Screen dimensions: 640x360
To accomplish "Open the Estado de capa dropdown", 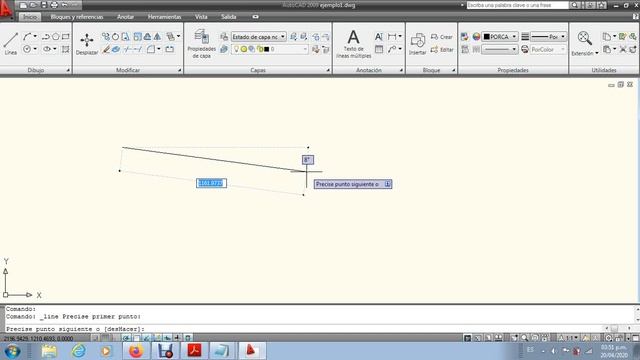I will coord(259,37).
